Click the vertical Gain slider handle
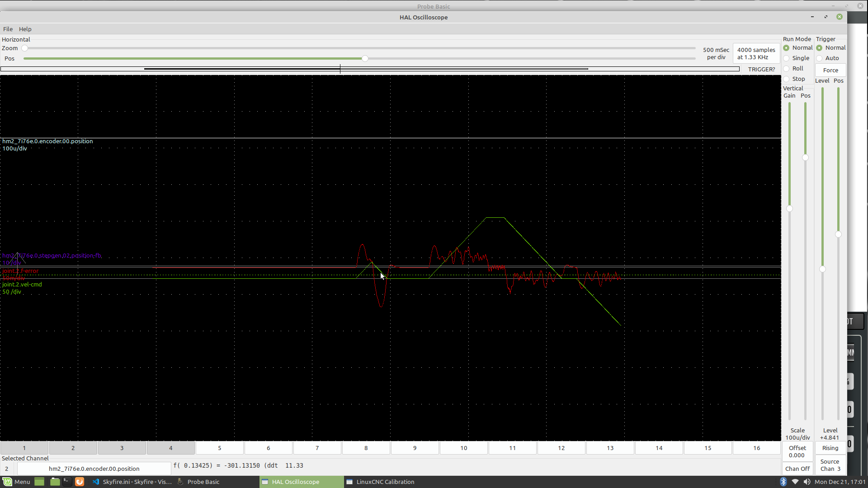This screenshot has width=868, height=488. tap(789, 209)
